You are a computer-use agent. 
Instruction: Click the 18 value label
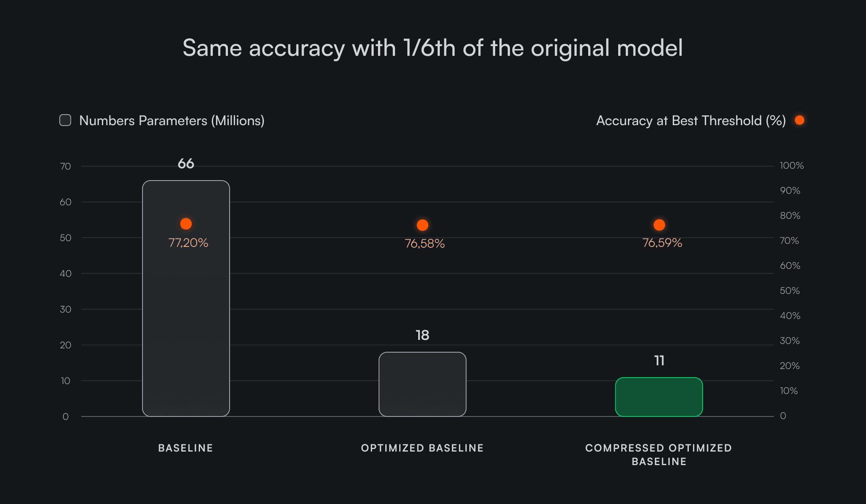(422, 335)
